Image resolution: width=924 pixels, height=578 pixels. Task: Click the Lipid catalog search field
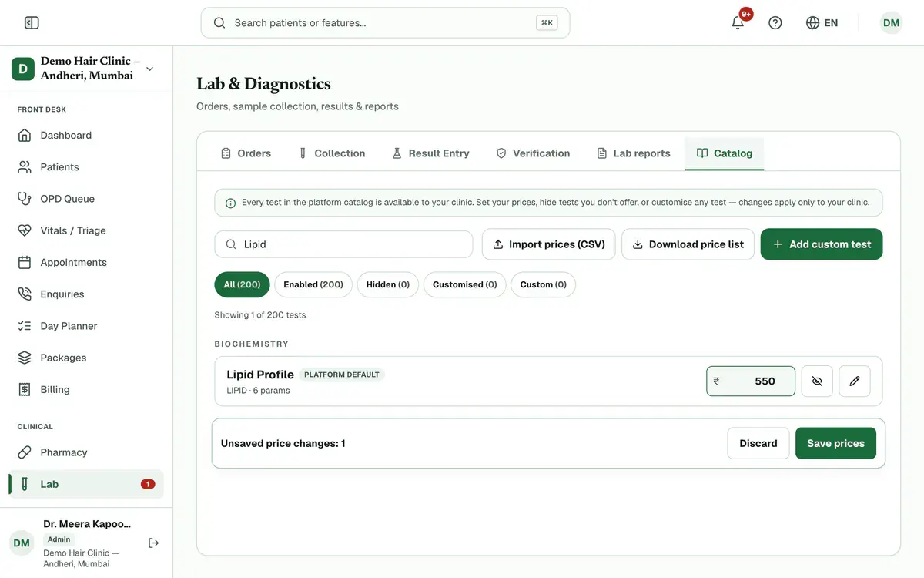343,244
